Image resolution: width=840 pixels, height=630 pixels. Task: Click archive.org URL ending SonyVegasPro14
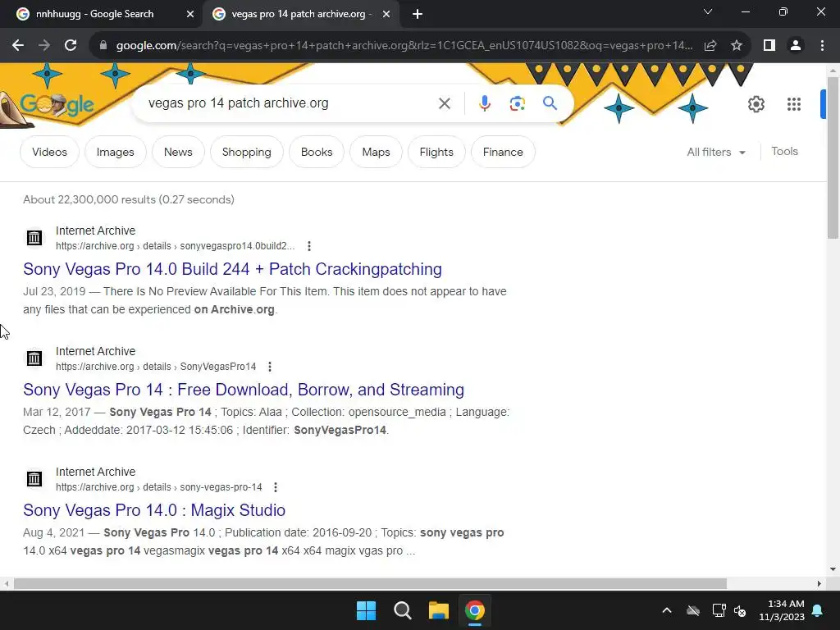(156, 367)
